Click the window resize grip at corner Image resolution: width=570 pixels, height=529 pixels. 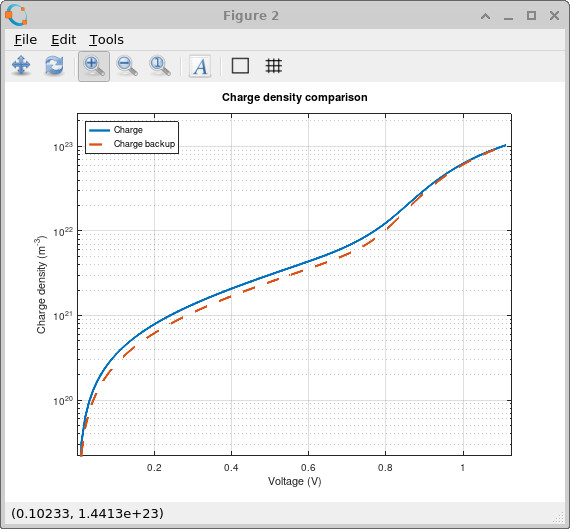557,517
